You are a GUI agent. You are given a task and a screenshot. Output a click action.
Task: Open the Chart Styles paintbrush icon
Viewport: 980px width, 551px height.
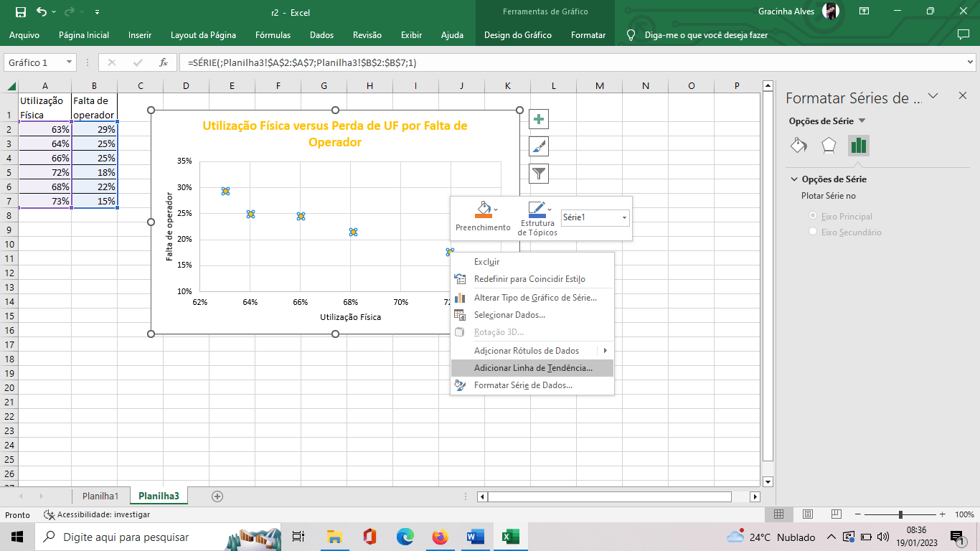(x=539, y=146)
